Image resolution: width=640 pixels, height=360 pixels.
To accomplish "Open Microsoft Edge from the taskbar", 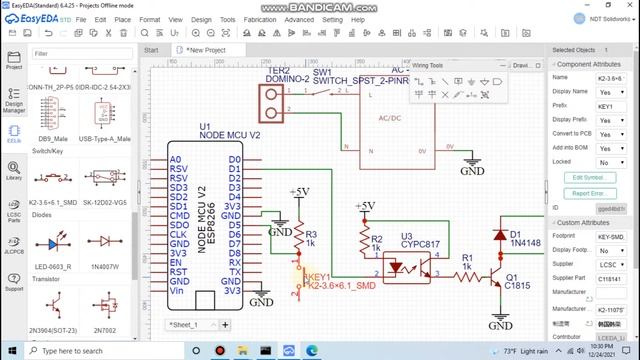I will pyautogui.click(x=312, y=351).
